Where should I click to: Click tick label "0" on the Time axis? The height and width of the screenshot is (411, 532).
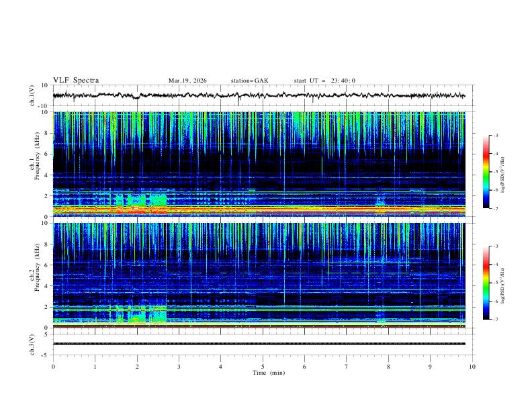click(x=53, y=367)
